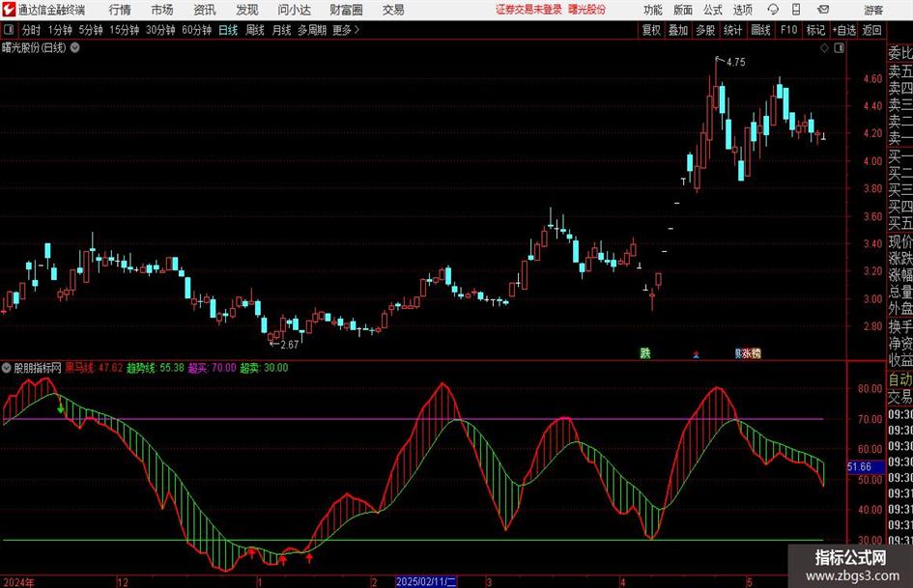Open the customer service headset icon

pos(773,10)
